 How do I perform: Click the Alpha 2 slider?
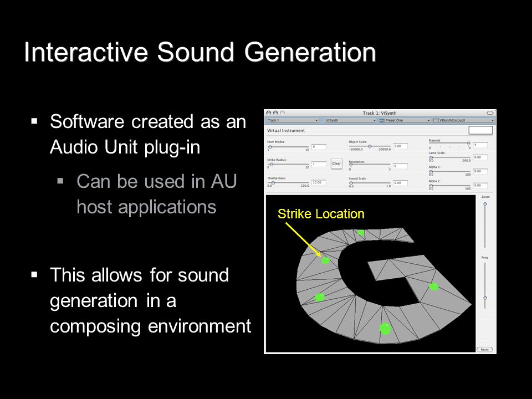(449, 186)
